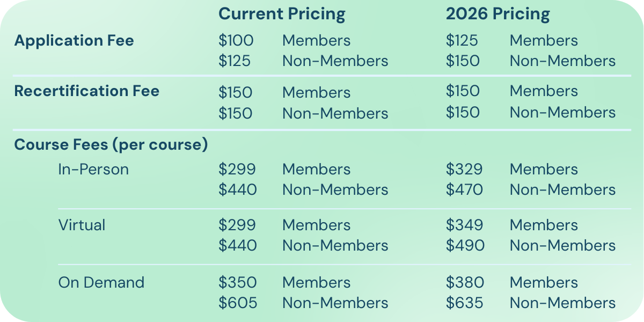Click the $470 In-Person 2026 non-member price

click(x=464, y=190)
